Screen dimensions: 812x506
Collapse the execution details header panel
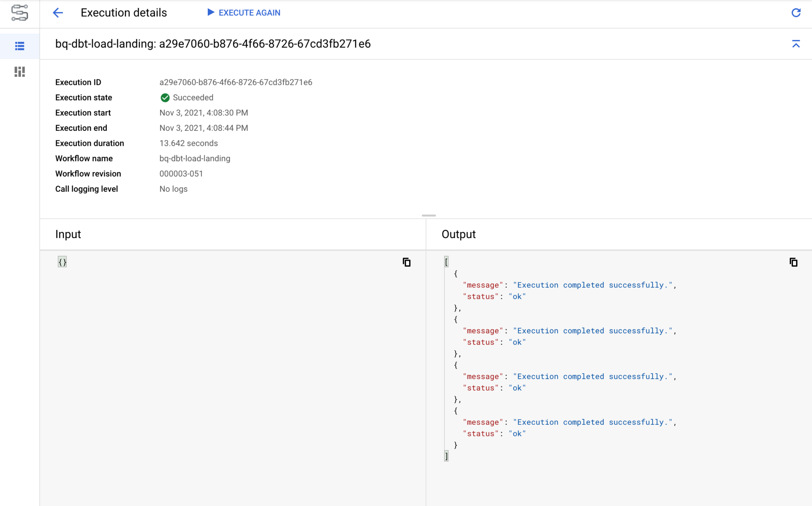[797, 44]
